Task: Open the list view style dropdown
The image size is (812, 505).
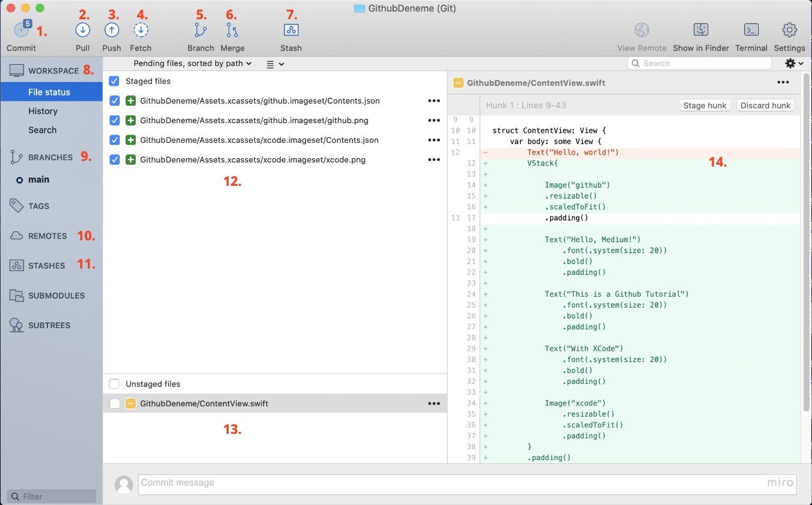Action: pos(275,64)
